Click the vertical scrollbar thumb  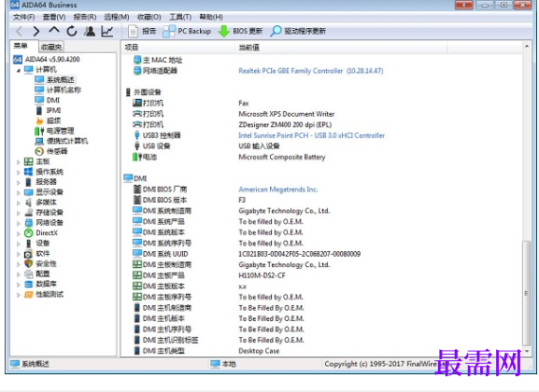click(526, 293)
